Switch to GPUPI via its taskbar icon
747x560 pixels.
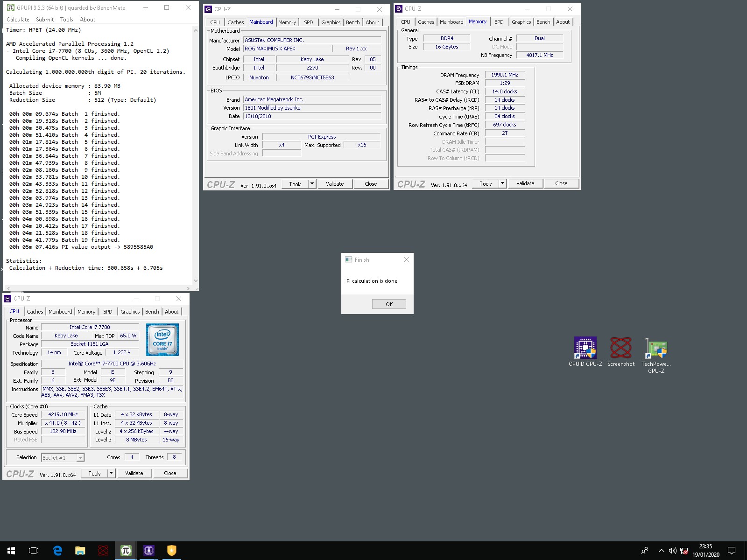pos(126,551)
